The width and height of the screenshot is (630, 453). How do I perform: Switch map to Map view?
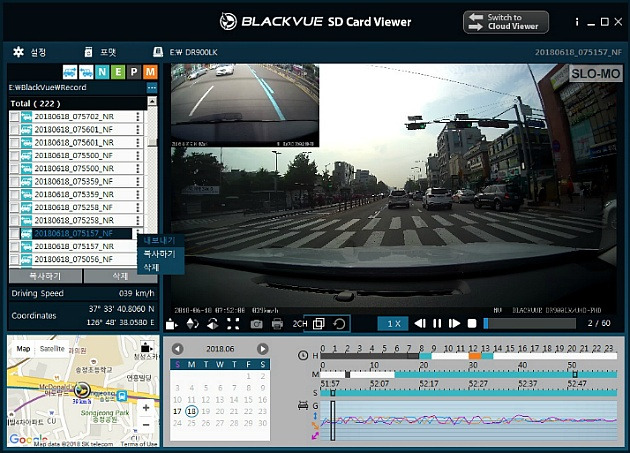[23, 349]
